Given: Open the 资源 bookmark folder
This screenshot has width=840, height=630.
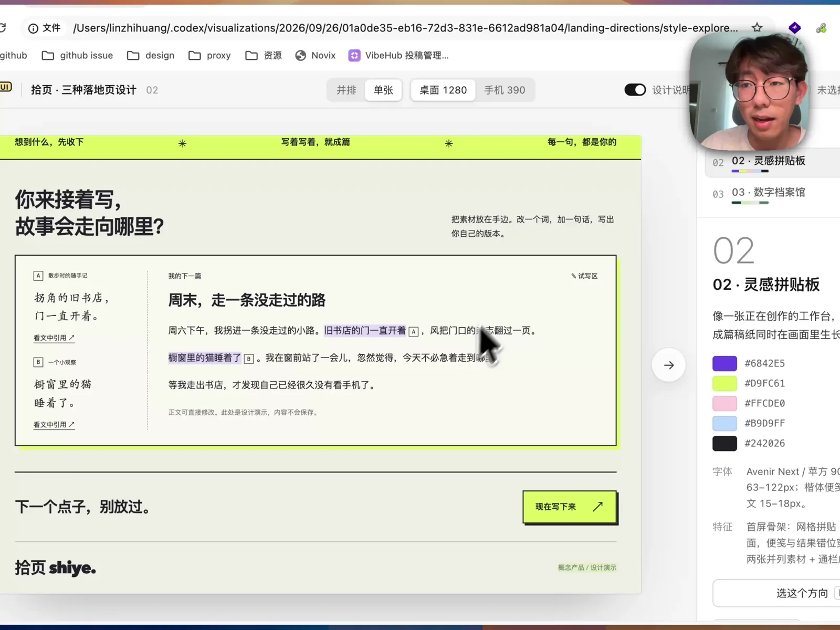Looking at the screenshot, I should click(x=264, y=55).
